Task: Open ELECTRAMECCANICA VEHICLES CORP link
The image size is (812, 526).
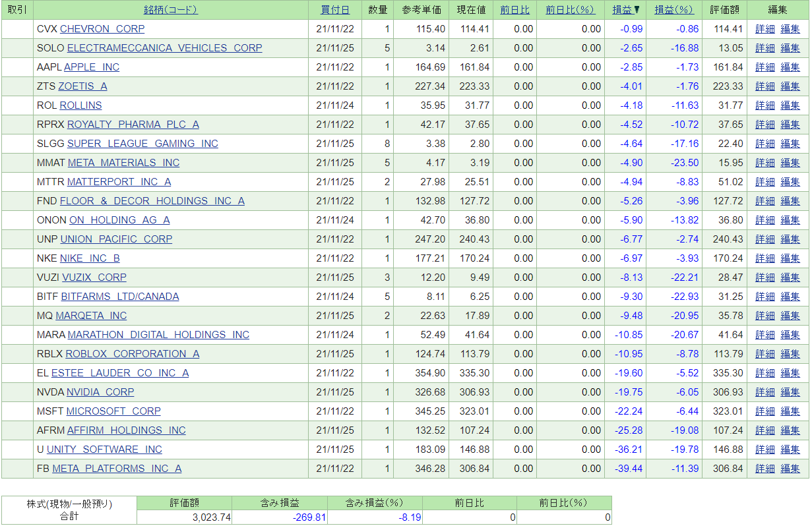Action: pyautogui.click(x=165, y=48)
